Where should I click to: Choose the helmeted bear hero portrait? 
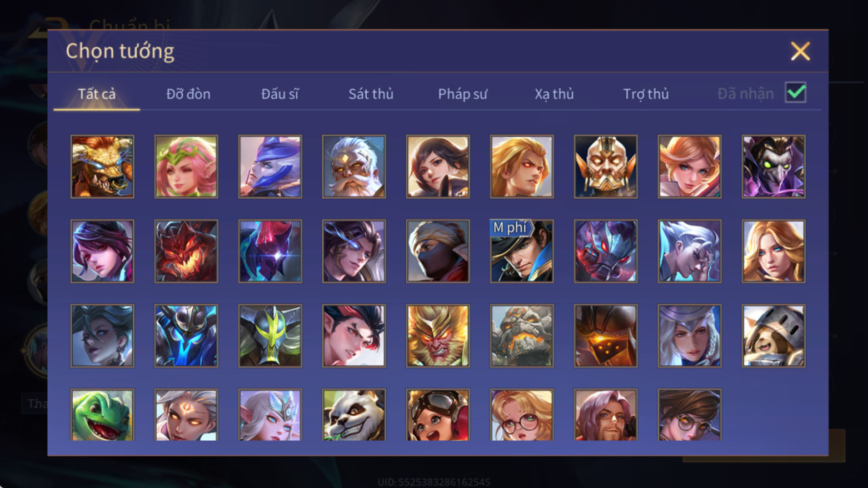click(x=774, y=335)
